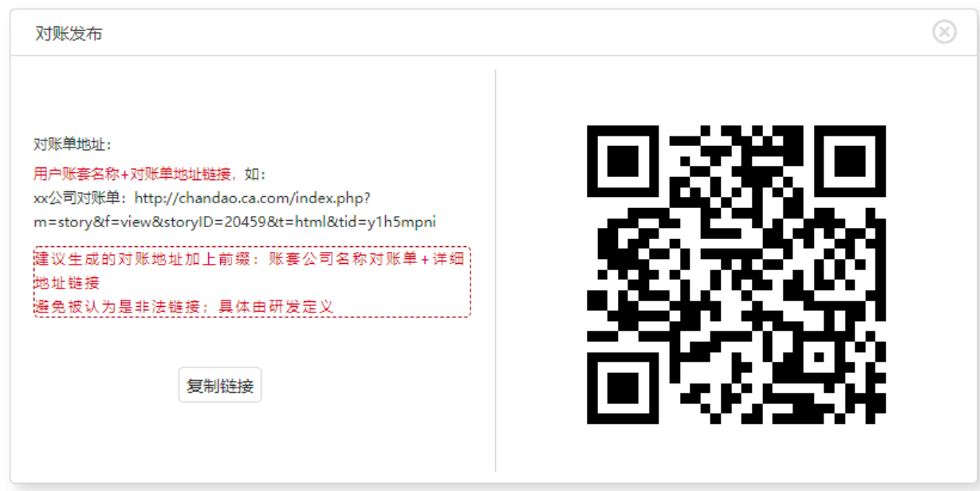Screen dimensions: 980x491
Task: Click the http://chandao.ca.com/index.php URL text
Action: point(253,197)
